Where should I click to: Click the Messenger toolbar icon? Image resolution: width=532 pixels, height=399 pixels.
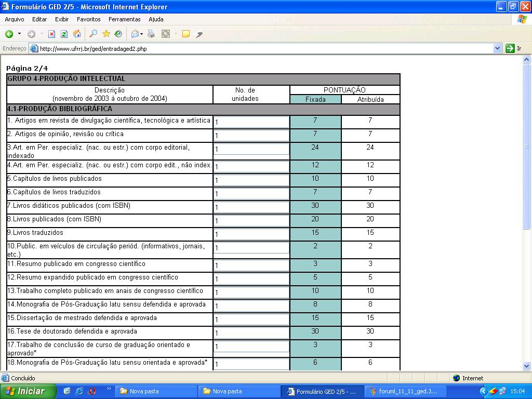click(x=199, y=34)
